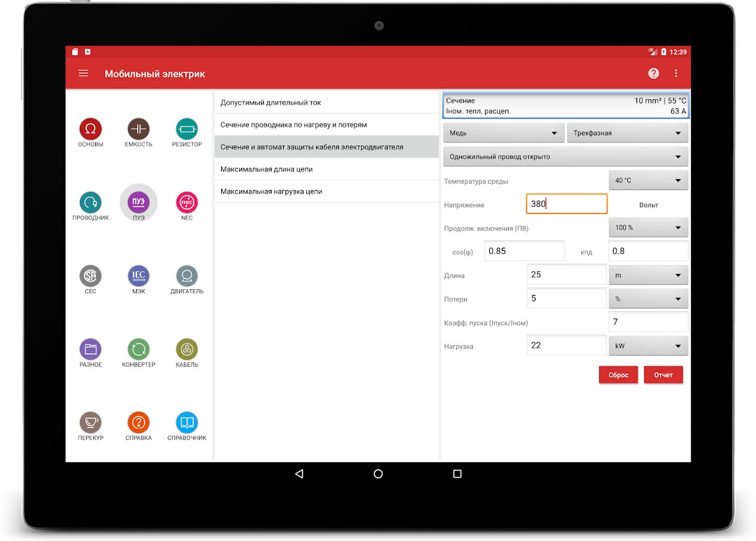Tap the Мобильный электрик title
Screen dimensions: 756x541
click(155, 74)
